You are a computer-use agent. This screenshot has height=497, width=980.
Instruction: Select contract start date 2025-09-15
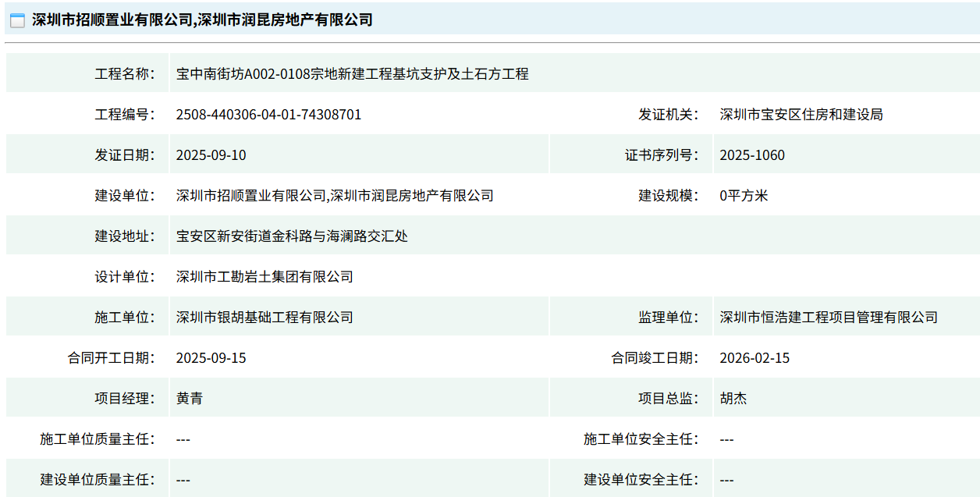pos(211,358)
